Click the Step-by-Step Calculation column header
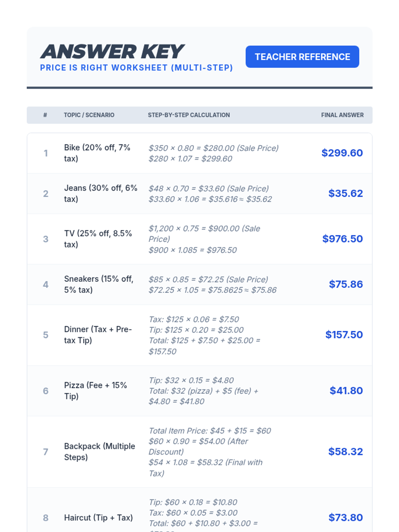399x532 pixels. (189, 115)
